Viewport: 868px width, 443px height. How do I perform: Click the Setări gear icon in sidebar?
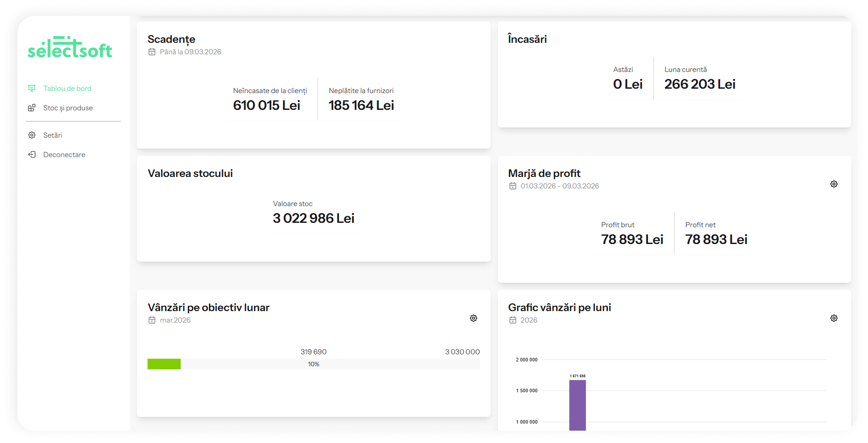(x=32, y=135)
